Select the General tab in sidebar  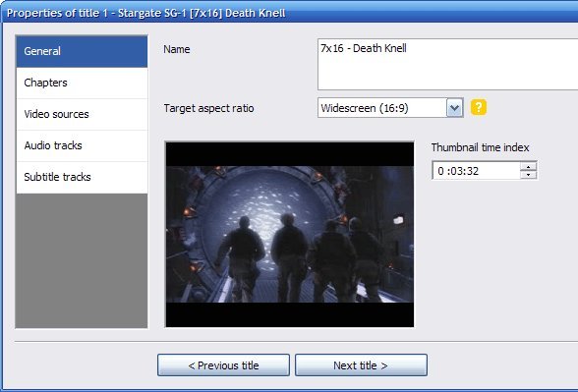pos(82,51)
